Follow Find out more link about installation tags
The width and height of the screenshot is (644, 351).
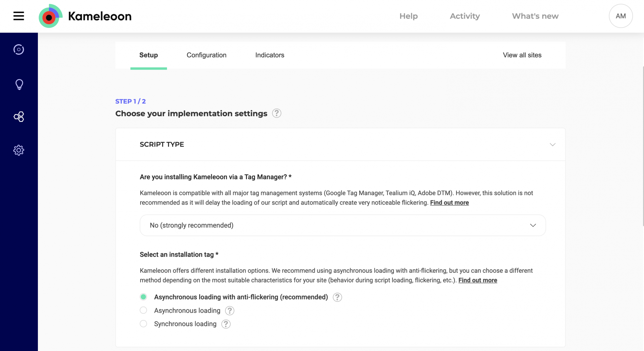[x=478, y=280]
